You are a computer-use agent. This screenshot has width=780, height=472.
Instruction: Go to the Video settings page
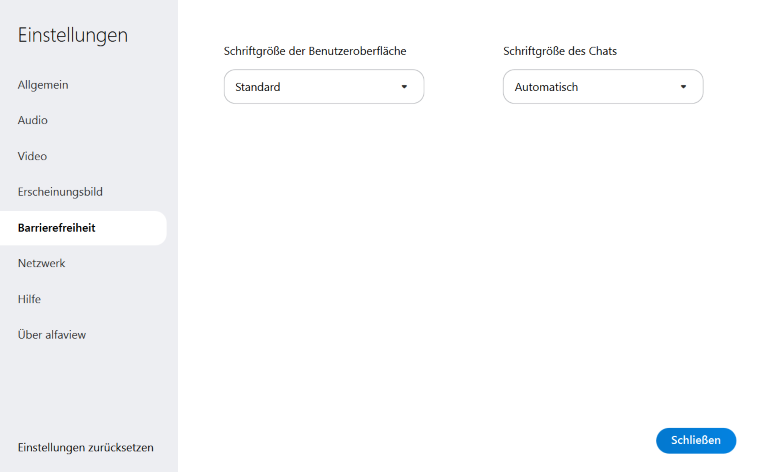(x=33, y=156)
